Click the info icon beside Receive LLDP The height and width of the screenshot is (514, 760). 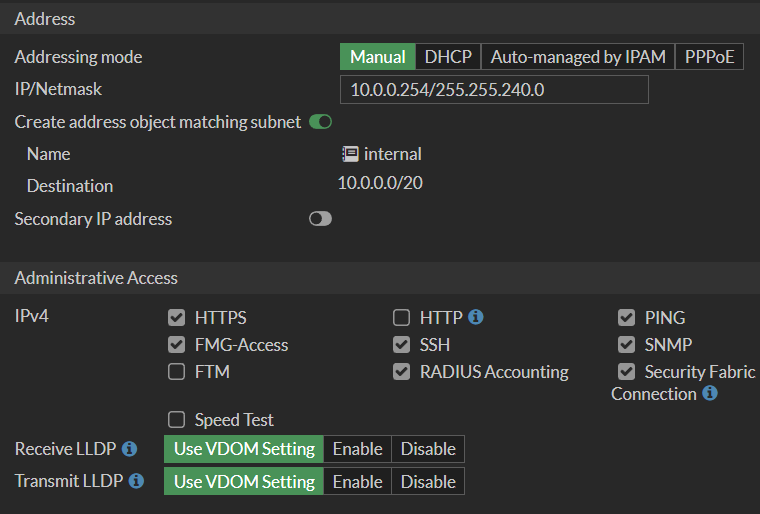[x=130, y=449]
